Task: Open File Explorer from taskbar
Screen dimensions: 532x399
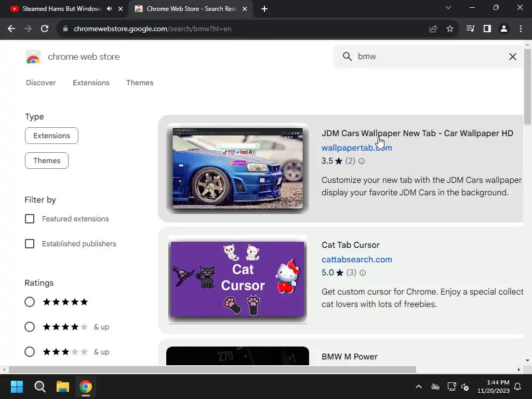Action: (x=63, y=387)
